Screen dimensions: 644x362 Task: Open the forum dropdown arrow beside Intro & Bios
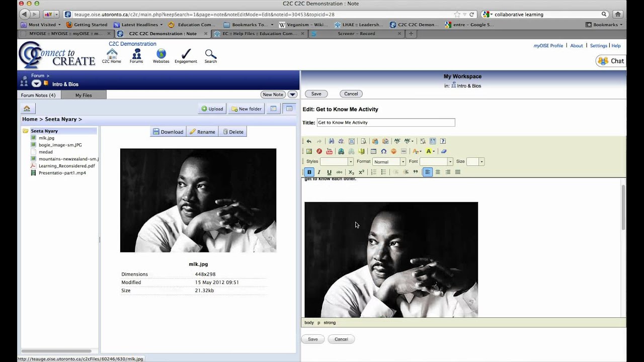36,83
